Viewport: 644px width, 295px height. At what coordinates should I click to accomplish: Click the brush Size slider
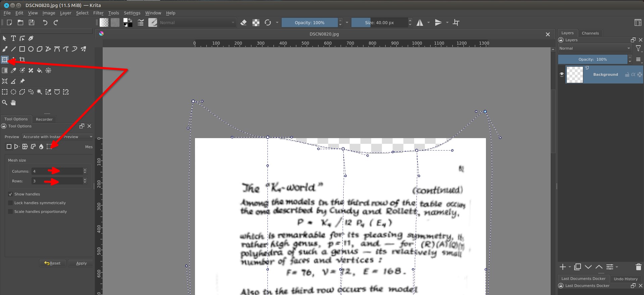tap(379, 22)
